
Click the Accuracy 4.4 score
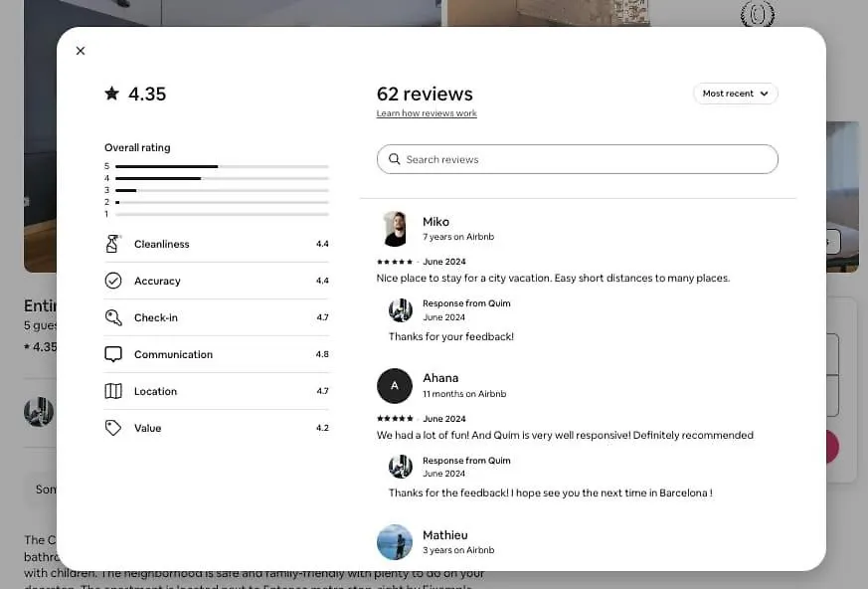point(322,281)
